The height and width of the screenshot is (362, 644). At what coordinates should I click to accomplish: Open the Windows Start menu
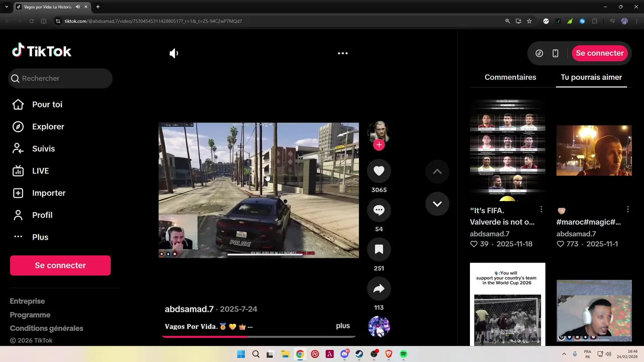point(241,354)
